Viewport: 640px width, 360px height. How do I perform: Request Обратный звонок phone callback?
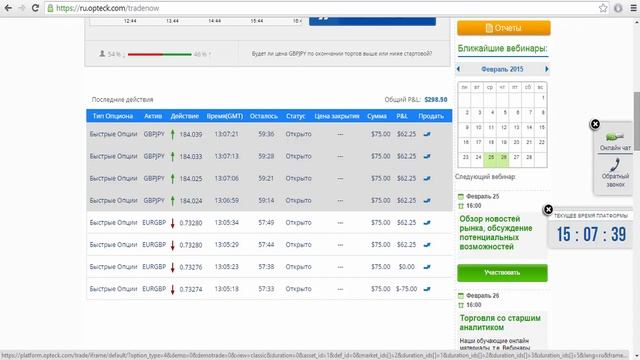coord(615,173)
